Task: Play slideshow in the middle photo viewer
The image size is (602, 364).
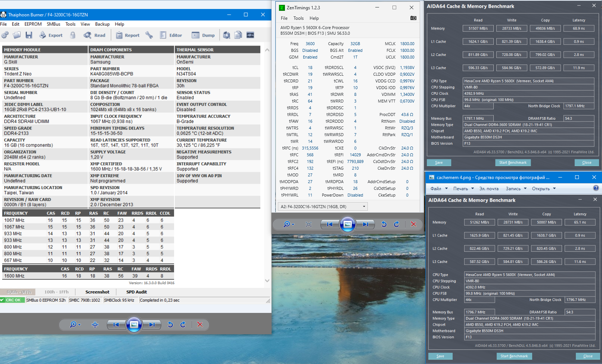Action: pos(347,224)
